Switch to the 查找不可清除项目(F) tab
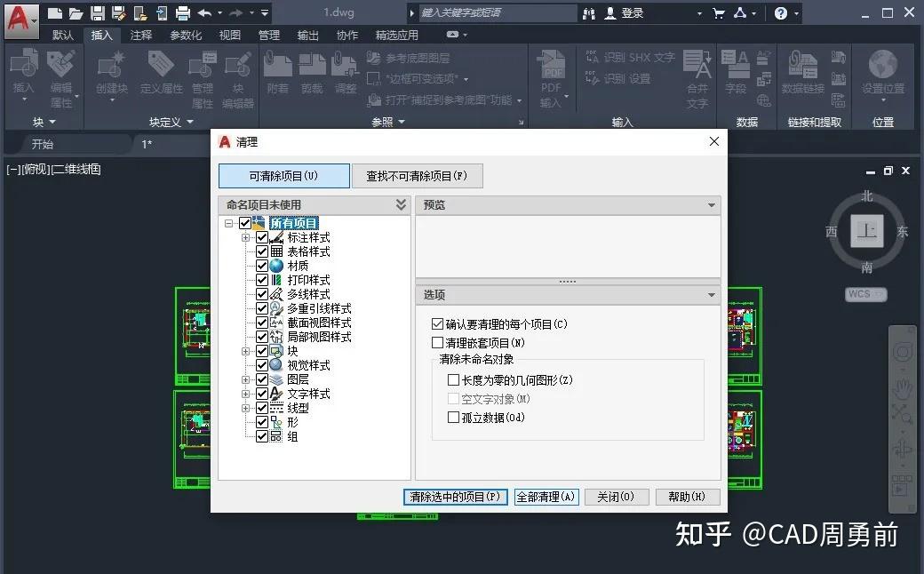Viewport: 924px width, 574px height. click(x=417, y=175)
